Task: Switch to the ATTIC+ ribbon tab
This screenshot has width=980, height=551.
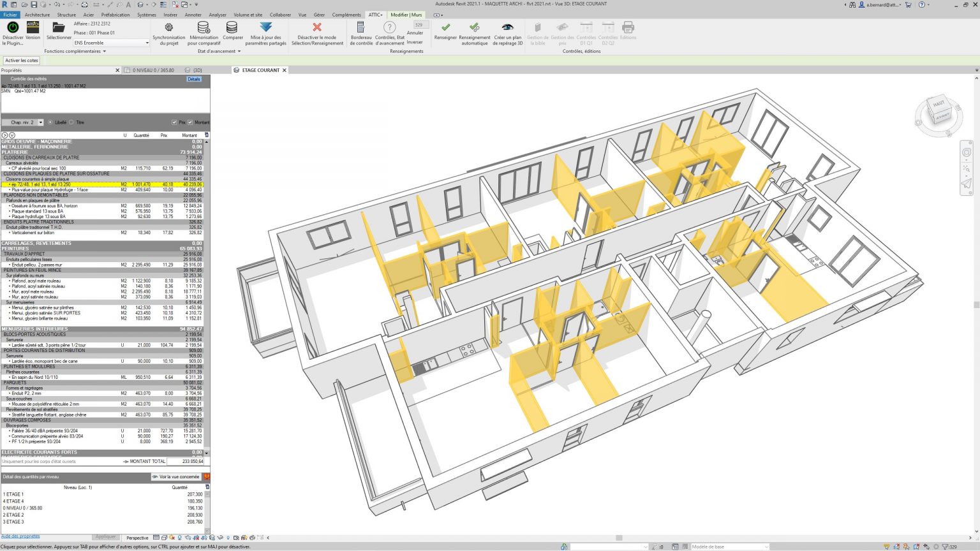Action: tap(376, 15)
